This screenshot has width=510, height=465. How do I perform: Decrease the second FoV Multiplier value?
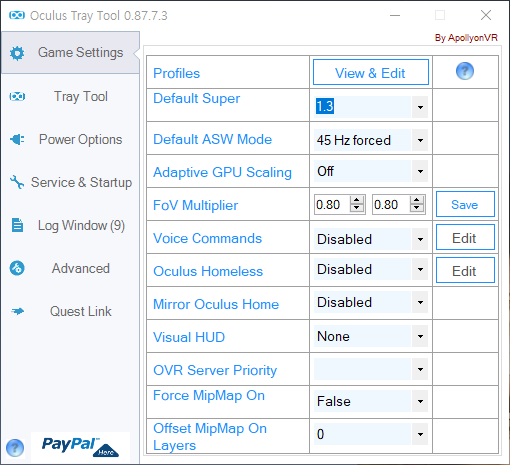click(x=417, y=208)
